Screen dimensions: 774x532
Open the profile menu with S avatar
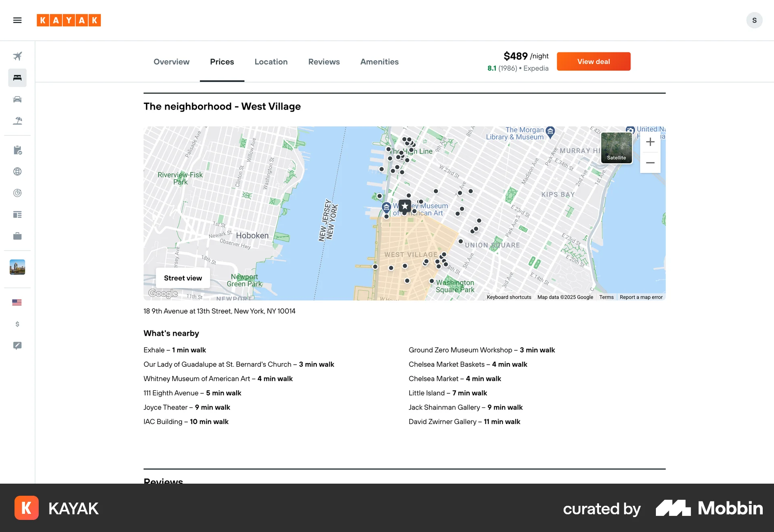(754, 20)
